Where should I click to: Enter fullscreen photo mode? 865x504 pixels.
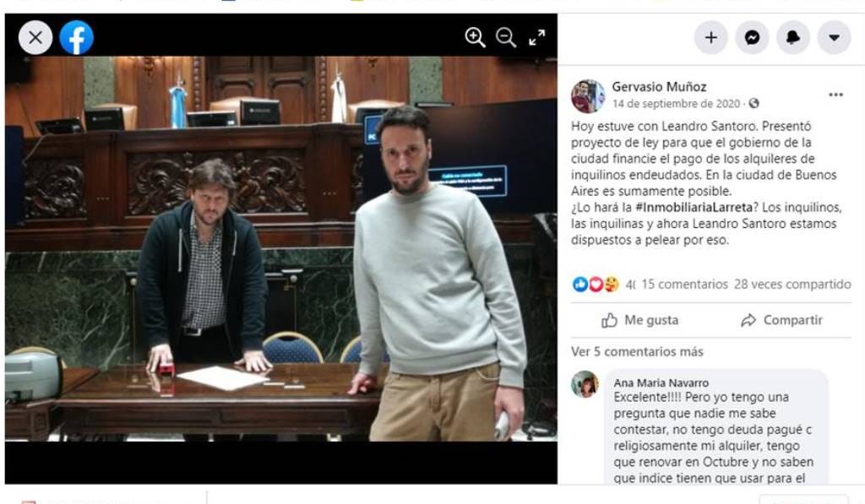click(x=536, y=37)
